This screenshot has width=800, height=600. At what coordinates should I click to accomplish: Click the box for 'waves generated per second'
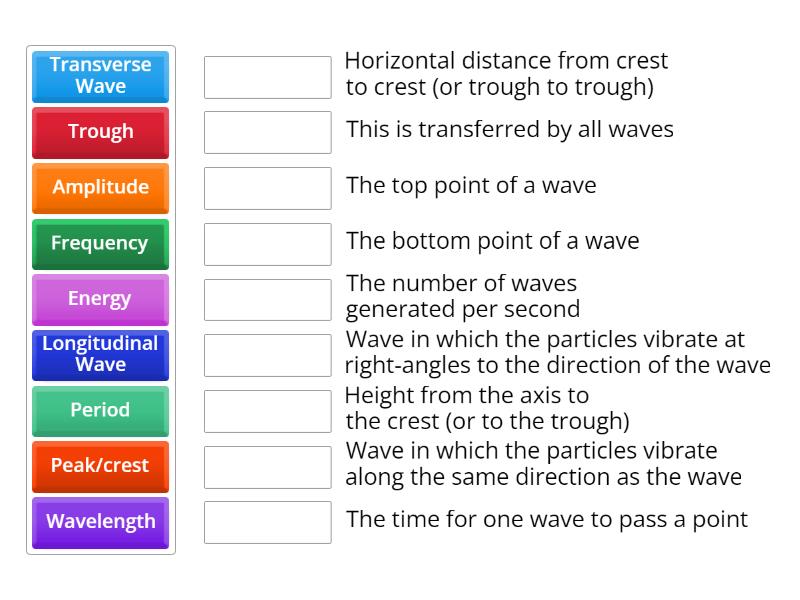(267, 299)
